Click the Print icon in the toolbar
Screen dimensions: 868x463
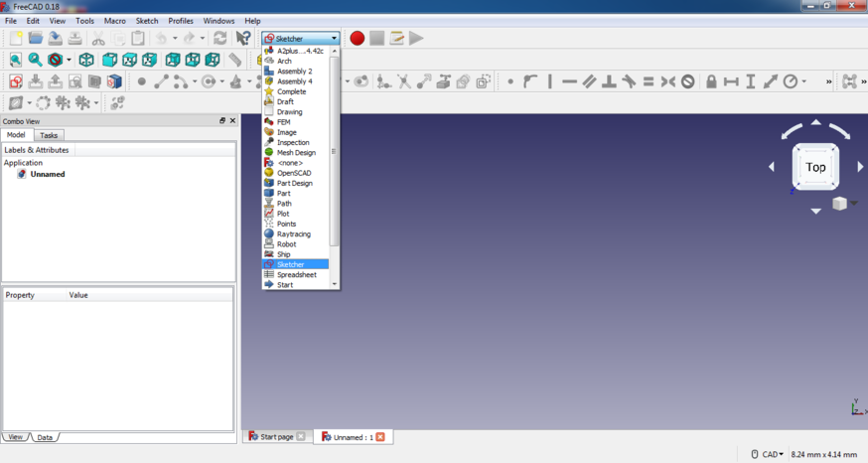click(x=74, y=38)
